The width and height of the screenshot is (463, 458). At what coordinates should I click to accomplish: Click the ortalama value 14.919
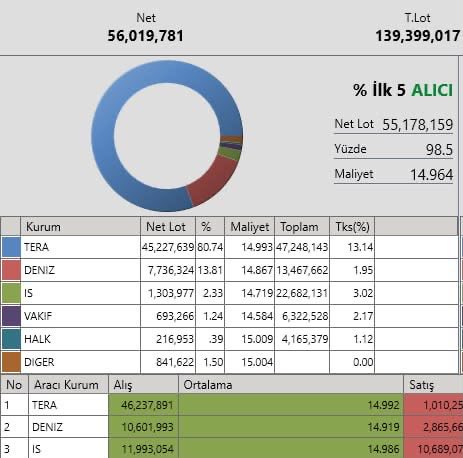[383, 427]
